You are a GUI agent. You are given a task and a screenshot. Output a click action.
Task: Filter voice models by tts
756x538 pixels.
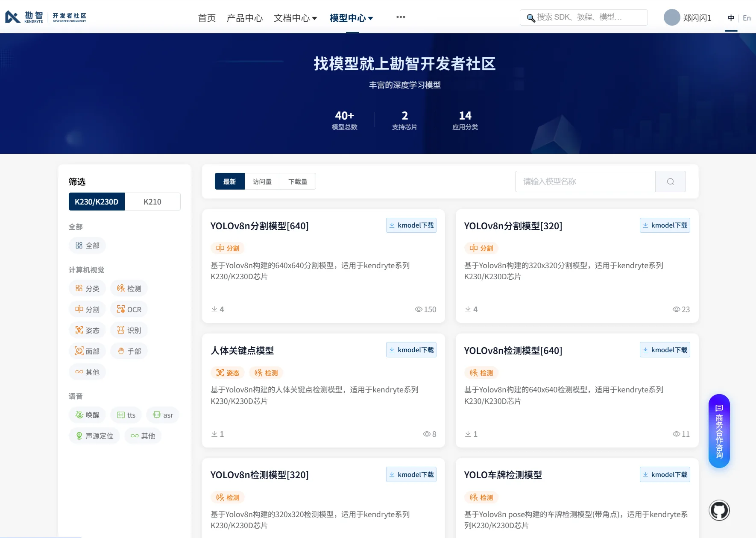click(x=126, y=415)
